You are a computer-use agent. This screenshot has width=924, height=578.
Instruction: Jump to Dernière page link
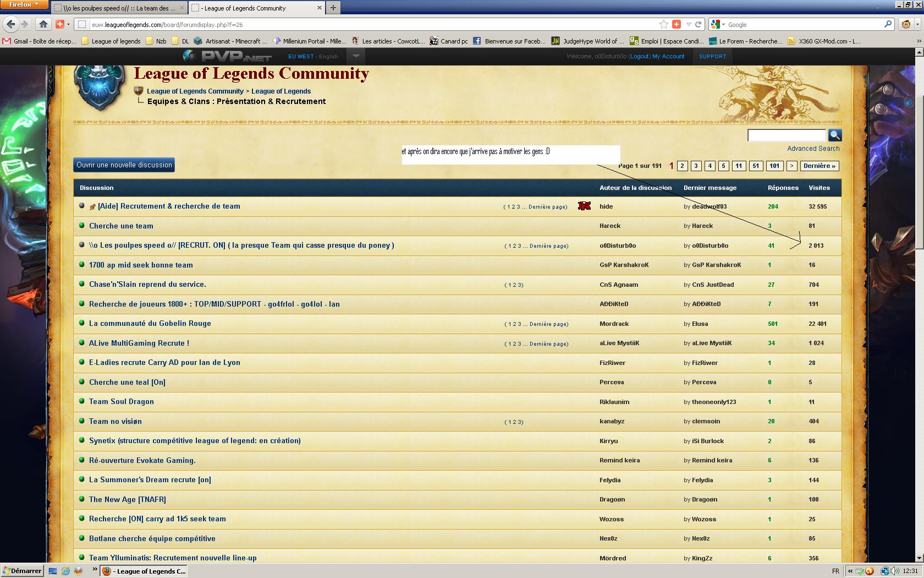[820, 166]
